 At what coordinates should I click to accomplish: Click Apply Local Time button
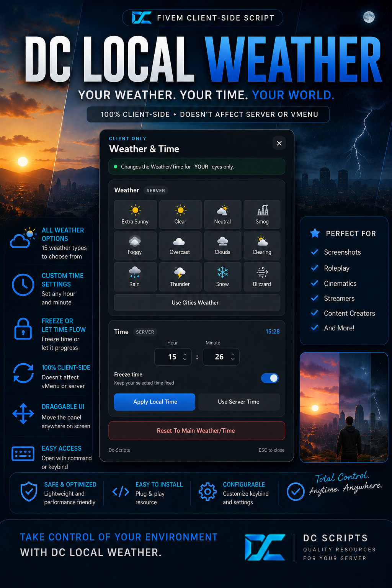click(155, 402)
